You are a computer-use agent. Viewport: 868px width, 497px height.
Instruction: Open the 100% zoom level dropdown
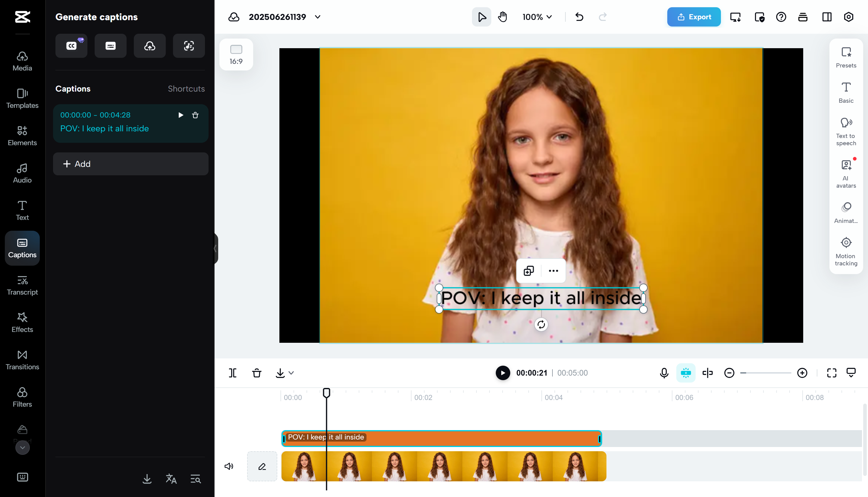(537, 17)
